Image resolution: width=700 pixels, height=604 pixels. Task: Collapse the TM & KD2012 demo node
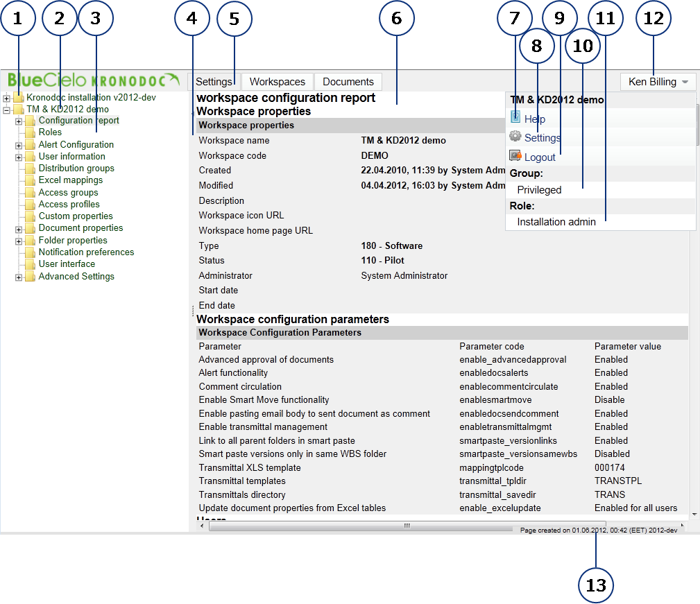[x=7, y=110]
